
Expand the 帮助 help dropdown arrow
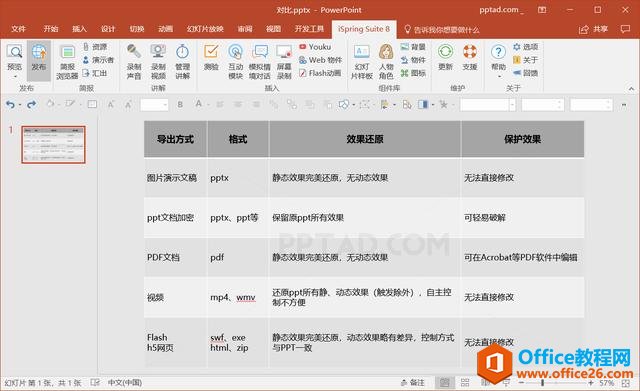[498, 76]
